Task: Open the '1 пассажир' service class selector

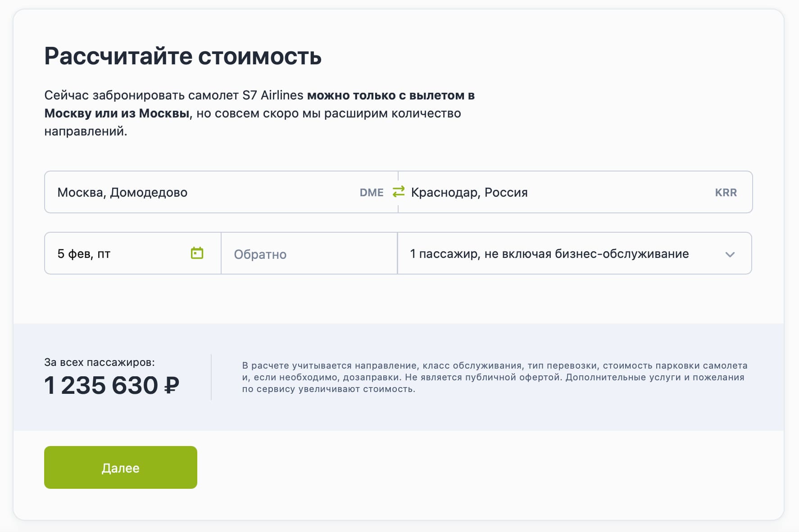Action: click(549, 254)
